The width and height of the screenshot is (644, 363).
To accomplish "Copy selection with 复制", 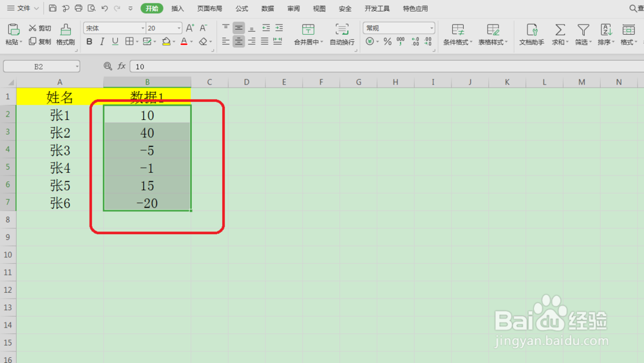I will pos(40,41).
